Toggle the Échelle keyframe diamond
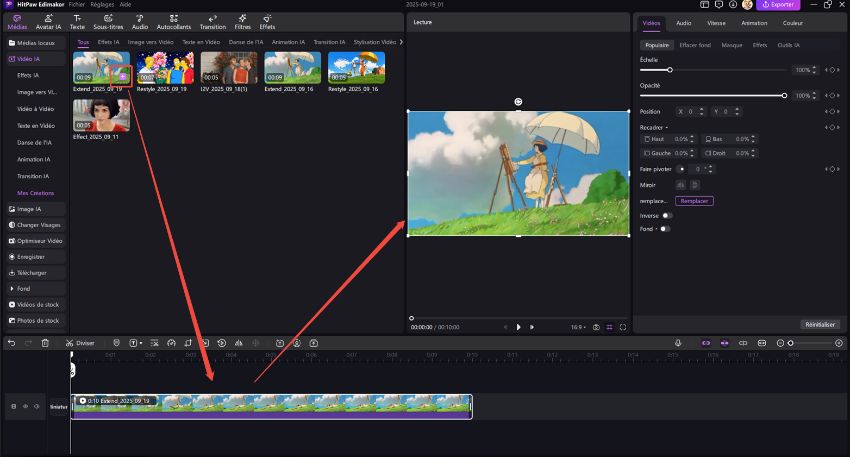The image size is (850, 457). coord(832,70)
